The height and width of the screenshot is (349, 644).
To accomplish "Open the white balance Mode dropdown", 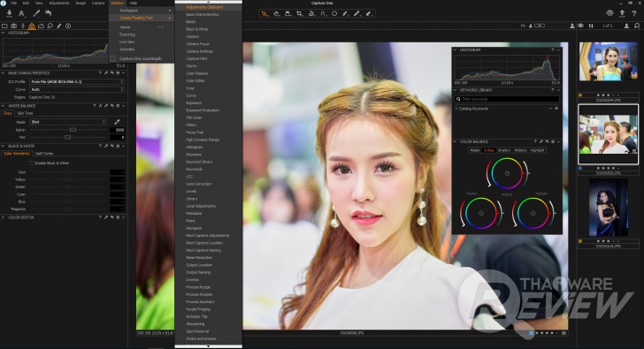I will (68, 122).
